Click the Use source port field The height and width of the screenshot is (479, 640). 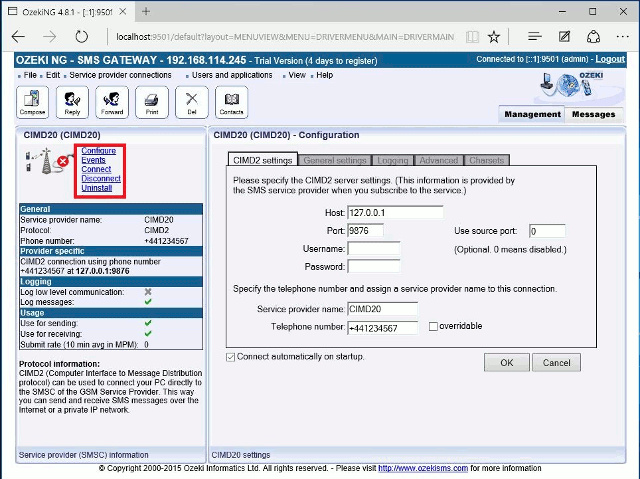point(547,231)
